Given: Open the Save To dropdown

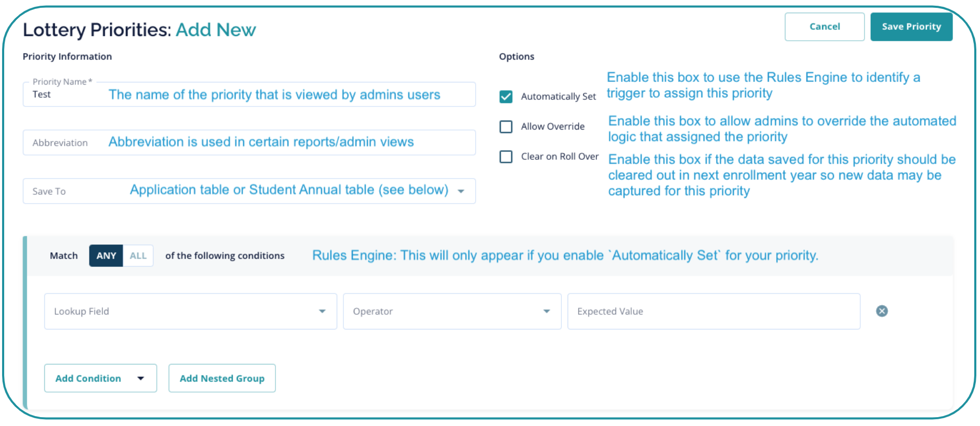Looking at the screenshot, I should 249,191.
